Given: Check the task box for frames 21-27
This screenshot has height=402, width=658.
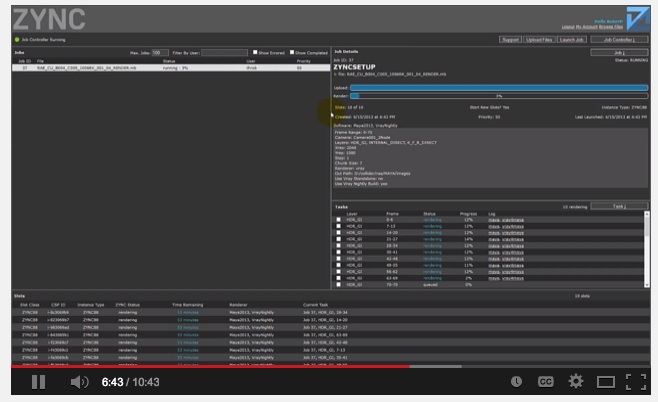Looking at the screenshot, I should tap(338, 239).
